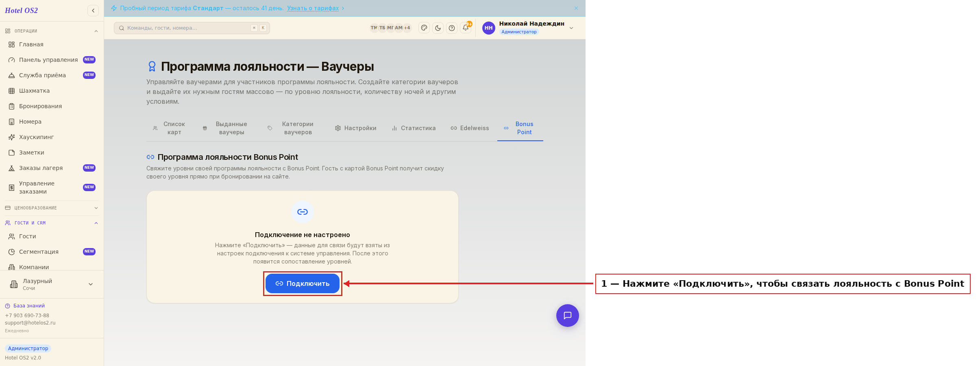Open Заметки in the sidebar
The height and width of the screenshot is (366, 980).
(x=52, y=152)
